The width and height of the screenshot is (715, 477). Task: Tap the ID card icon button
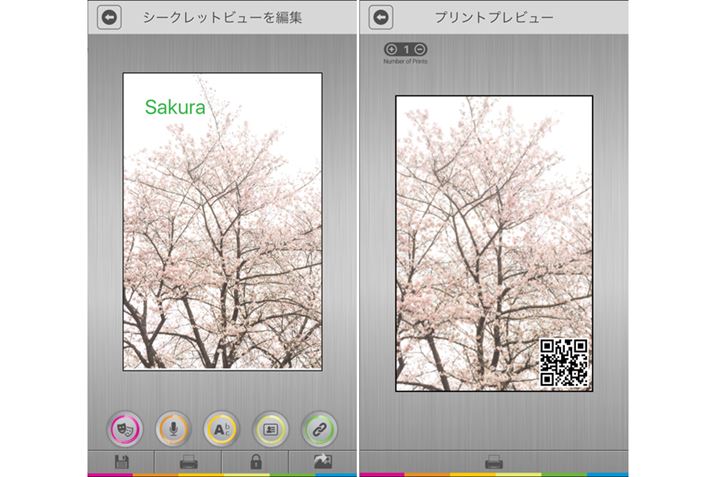click(x=270, y=429)
